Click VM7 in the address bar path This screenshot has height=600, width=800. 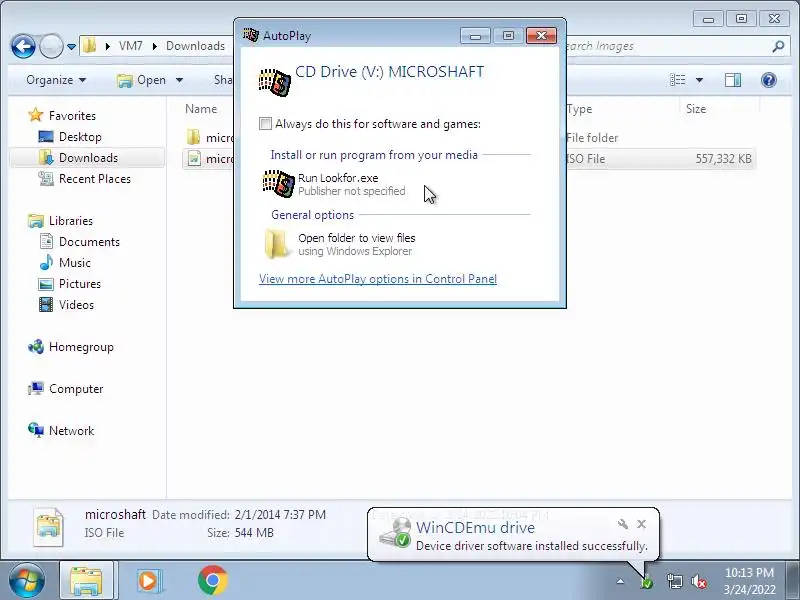click(x=131, y=46)
